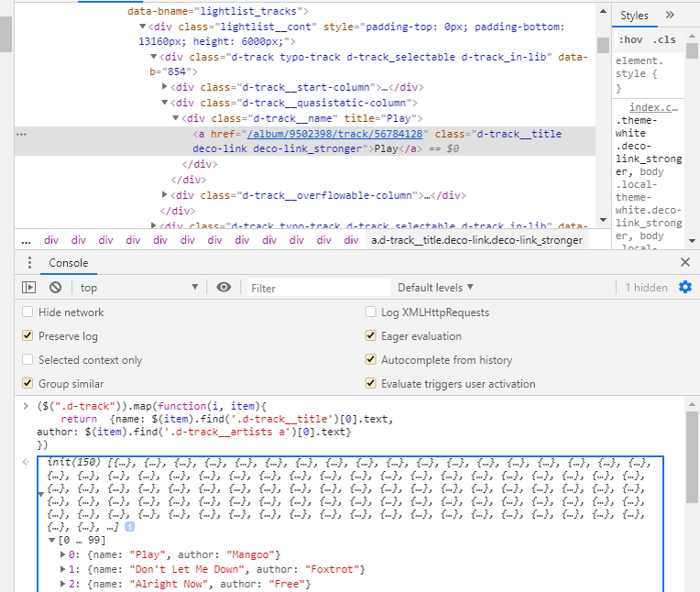Open console settings gear icon
This screenshot has width=700, height=592.
pyautogui.click(x=685, y=287)
